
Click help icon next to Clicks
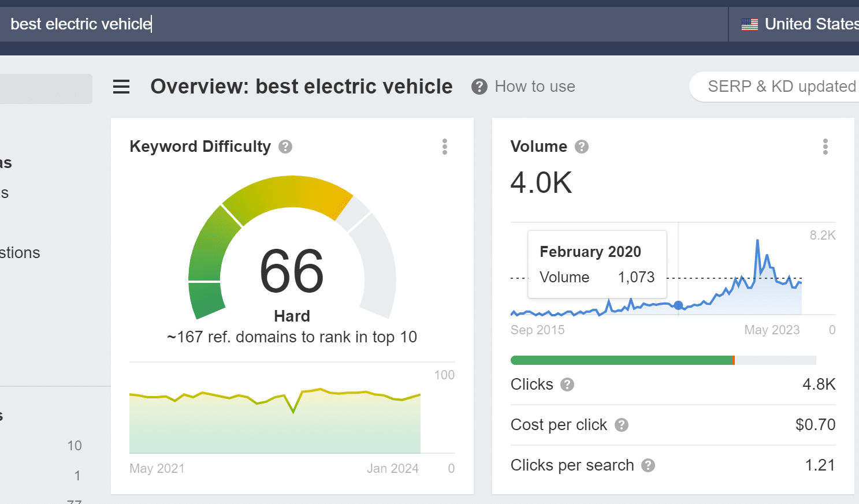[x=567, y=384]
